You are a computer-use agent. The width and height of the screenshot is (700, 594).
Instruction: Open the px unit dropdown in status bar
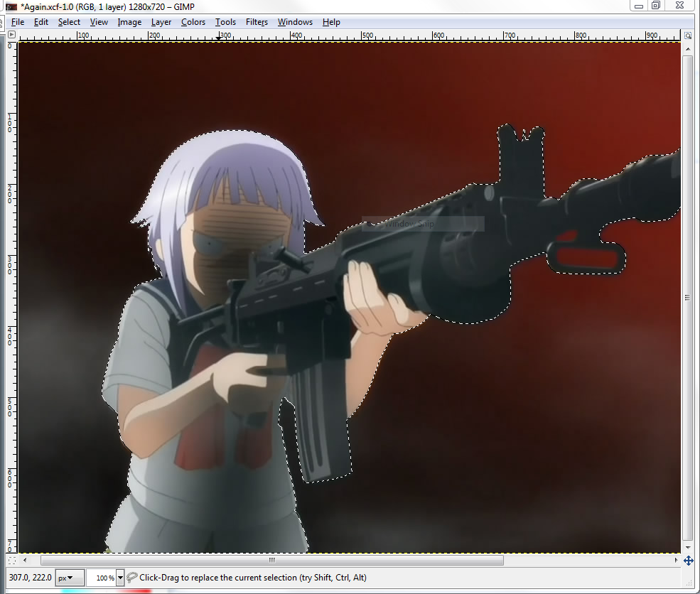coord(70,578)
